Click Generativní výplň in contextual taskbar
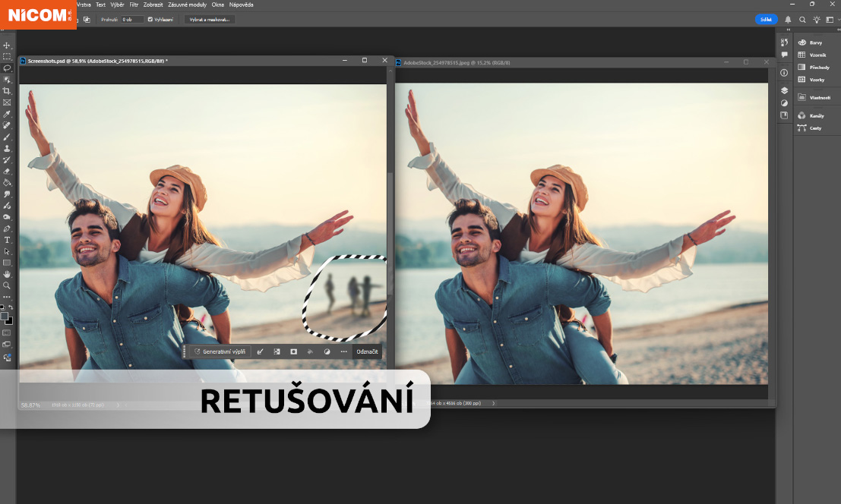 pyautogui.click(x=220, y=352)
